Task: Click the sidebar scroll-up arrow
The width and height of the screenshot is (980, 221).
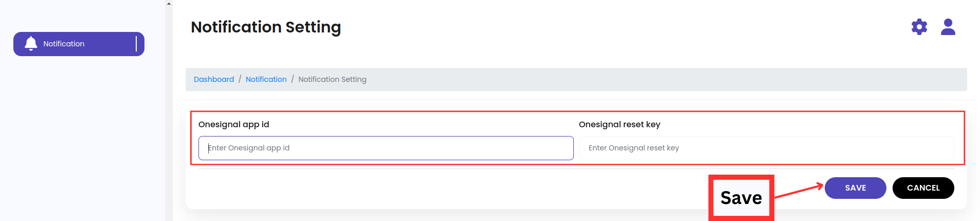Action: (x=169, y=4)
